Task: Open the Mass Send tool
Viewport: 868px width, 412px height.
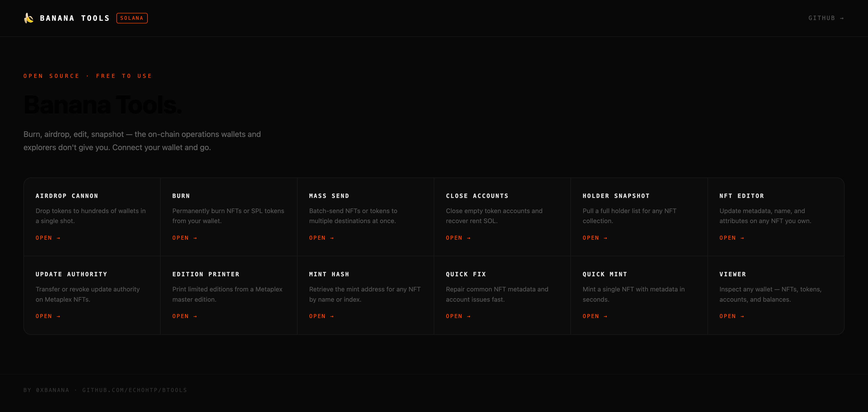Action: click(x=321, y=238)
